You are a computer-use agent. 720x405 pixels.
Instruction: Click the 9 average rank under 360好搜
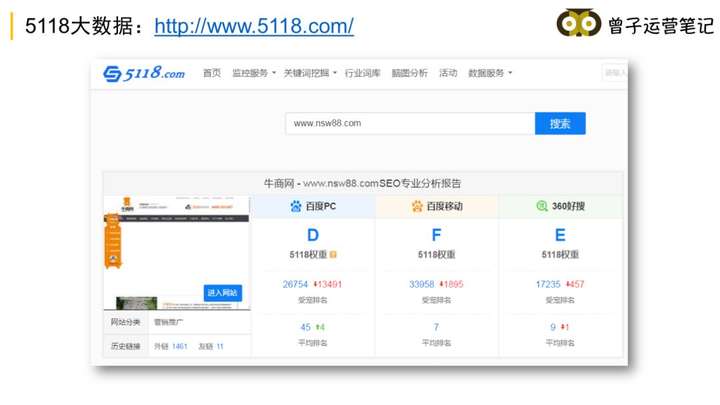(x=553, y=327)
